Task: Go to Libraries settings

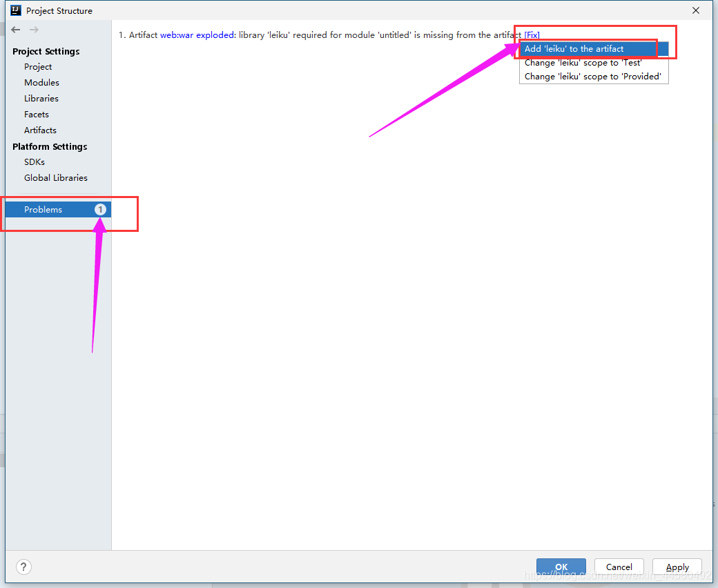Action: (41, 99)
